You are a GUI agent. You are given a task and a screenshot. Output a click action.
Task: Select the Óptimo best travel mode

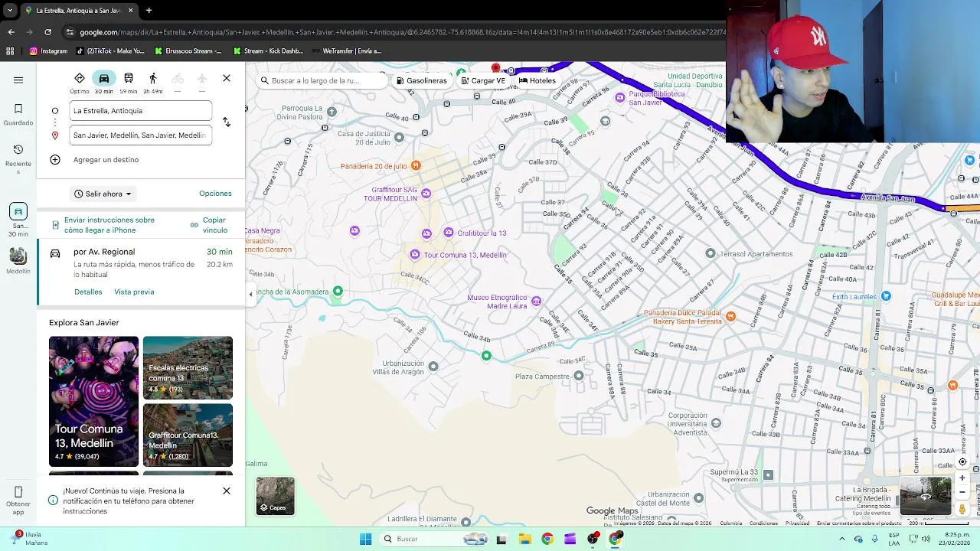(80, 83)
